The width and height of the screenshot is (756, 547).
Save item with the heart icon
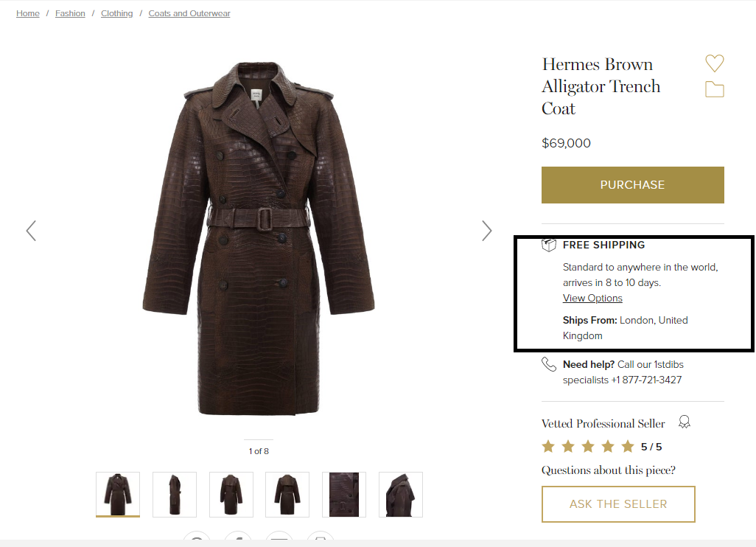(x=715, y=63)
